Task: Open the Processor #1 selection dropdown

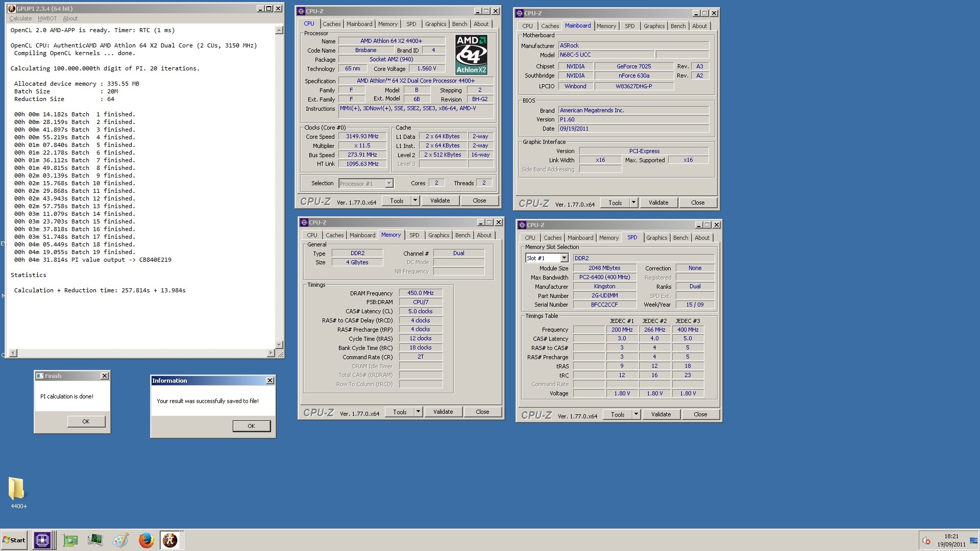Action: click(389, 184)
